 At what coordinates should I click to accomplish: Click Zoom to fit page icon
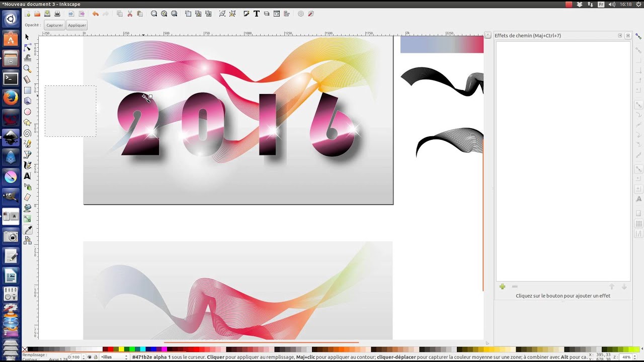coord(174,14)
